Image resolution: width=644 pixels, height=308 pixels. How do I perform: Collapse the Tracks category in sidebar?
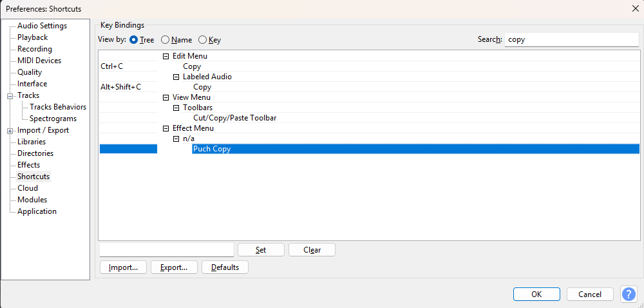tap(10, 95)
